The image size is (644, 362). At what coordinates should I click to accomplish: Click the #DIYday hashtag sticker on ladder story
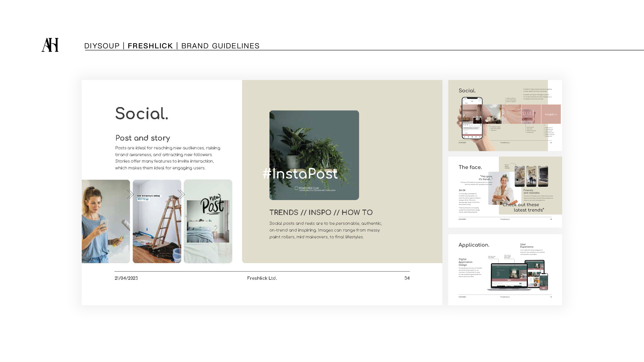pos(143,199)
